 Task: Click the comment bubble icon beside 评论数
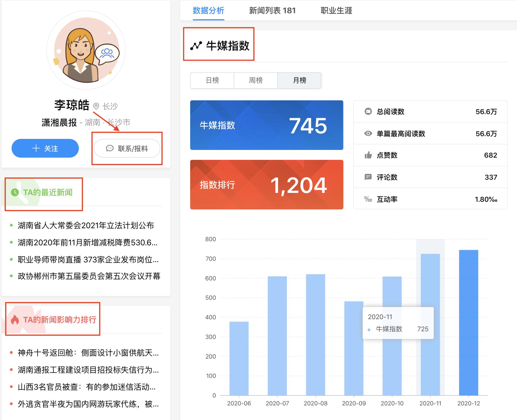pyautogui.click(x=368, y=177)
